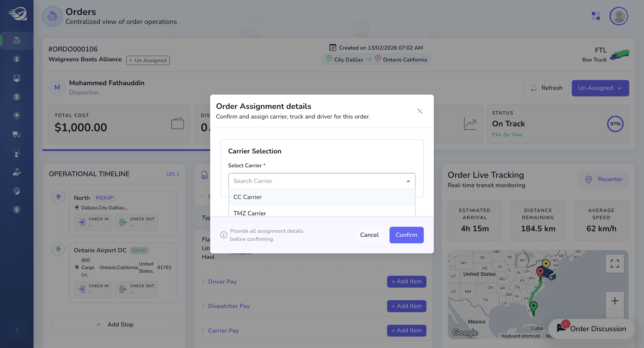644x348 pixels.
Task: Open the Un Assigned status dropdown
Action: click(600, 88)
